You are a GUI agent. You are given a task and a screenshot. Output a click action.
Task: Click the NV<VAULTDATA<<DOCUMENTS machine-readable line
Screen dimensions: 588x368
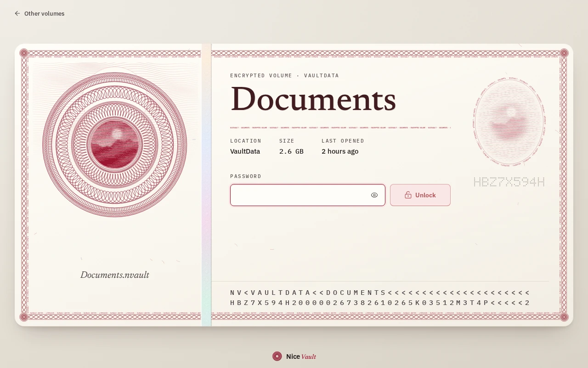click(x=380, y=293)
